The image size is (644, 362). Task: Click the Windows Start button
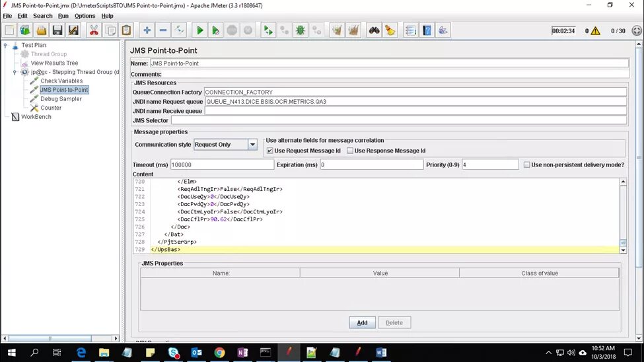tap(11, 353)
